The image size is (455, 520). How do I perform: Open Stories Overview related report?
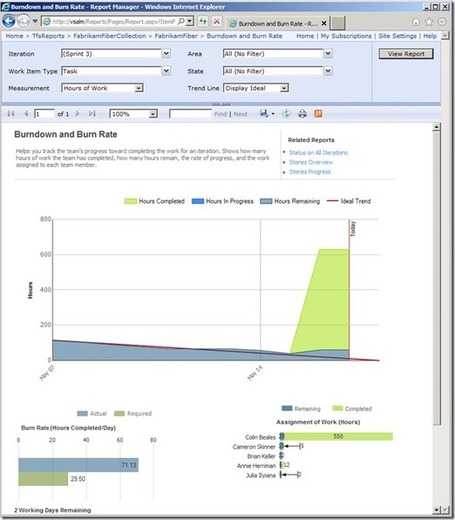pos(311,162)
